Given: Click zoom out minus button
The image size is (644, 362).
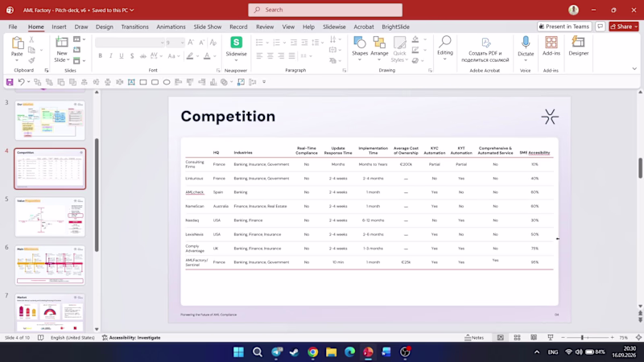Looking at the screenshot, I should click(563, 337).
